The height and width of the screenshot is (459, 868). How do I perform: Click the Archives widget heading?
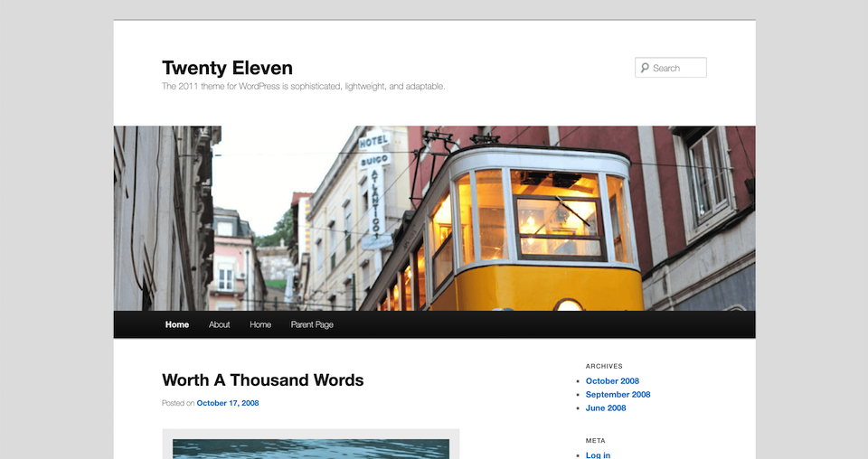604,366
